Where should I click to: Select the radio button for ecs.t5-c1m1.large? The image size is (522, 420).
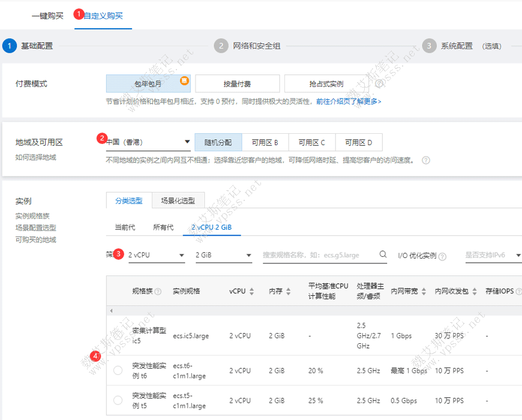118,400
